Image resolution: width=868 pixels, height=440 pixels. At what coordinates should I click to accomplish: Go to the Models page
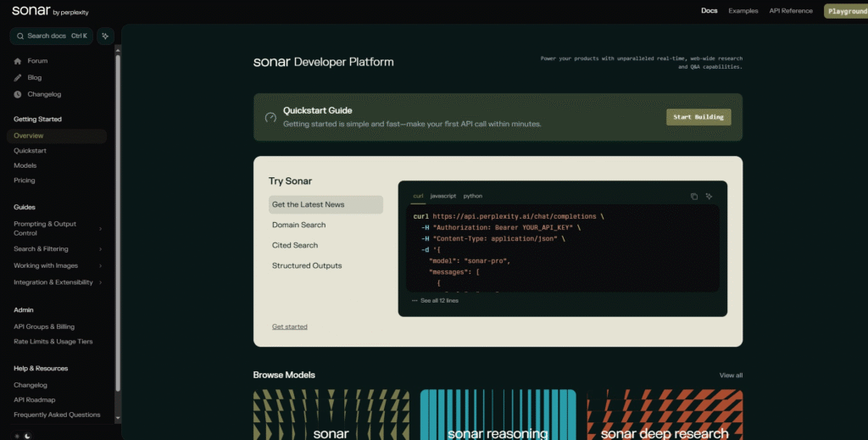click(x=25, y=166)
